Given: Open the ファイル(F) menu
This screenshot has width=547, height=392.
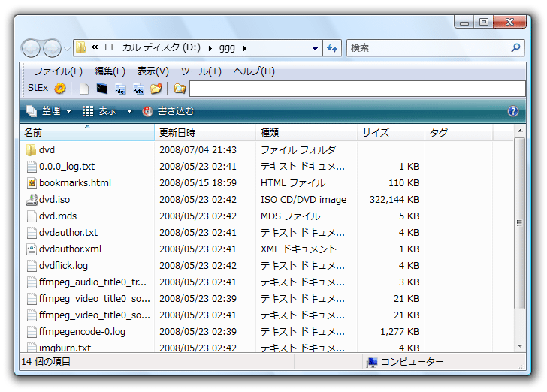Looking at the screenshot, I should [58, 71].
